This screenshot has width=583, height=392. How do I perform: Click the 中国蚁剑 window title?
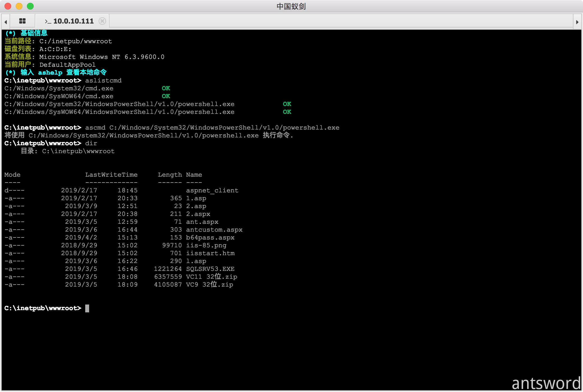(291, 6)
